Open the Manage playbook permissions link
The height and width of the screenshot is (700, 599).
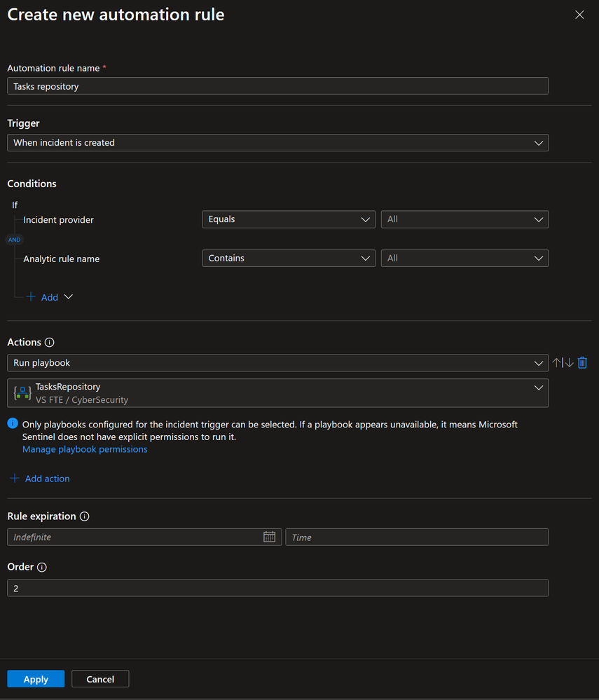(85, 449)
